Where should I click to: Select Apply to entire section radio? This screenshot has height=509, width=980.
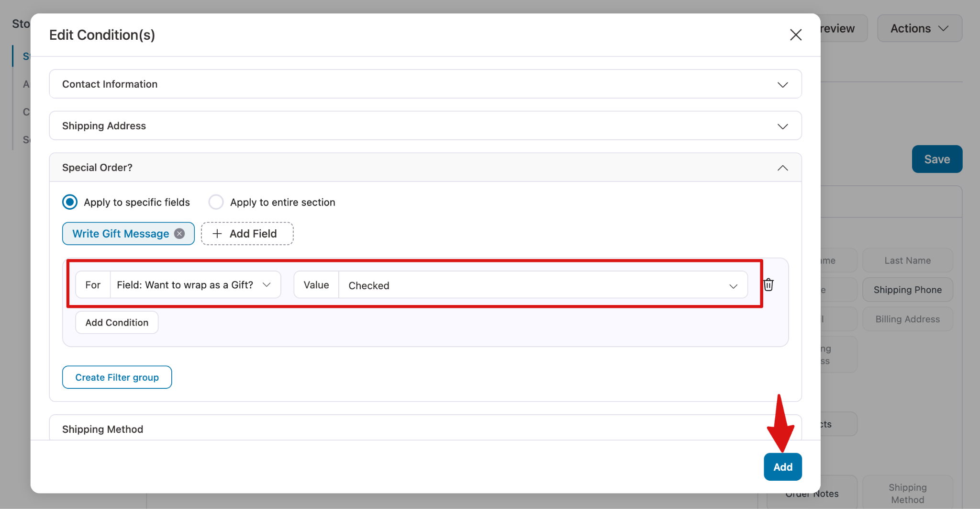point(216,202)
